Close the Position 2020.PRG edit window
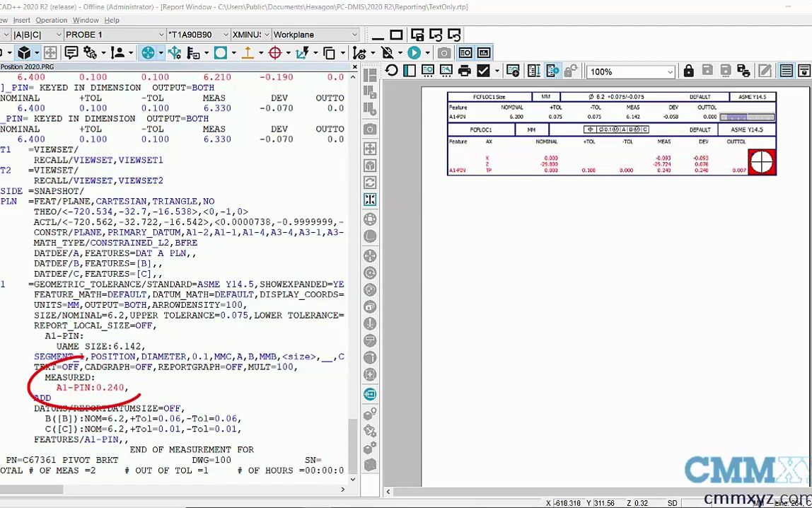The width and height of the screenshot is (812, 508). coord(355,67)
